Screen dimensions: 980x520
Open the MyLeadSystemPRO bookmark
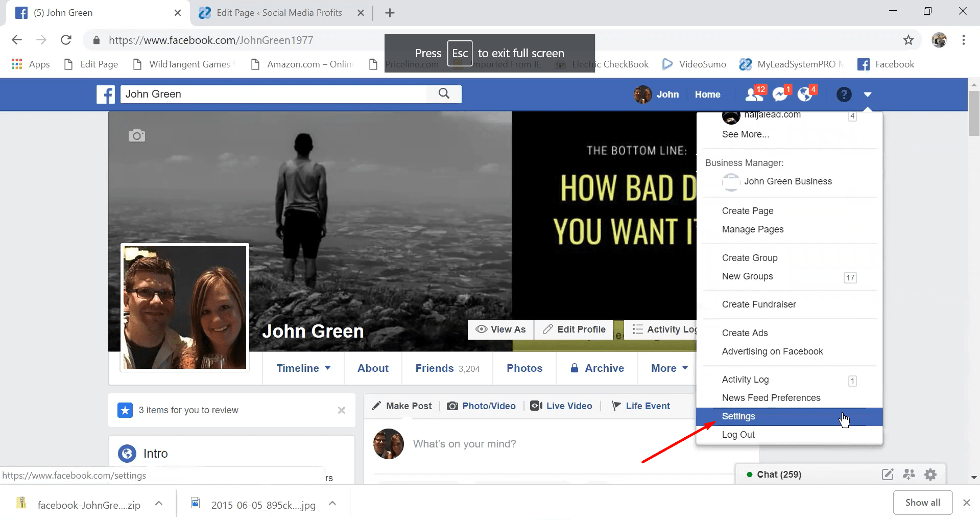tap(792, 64)
